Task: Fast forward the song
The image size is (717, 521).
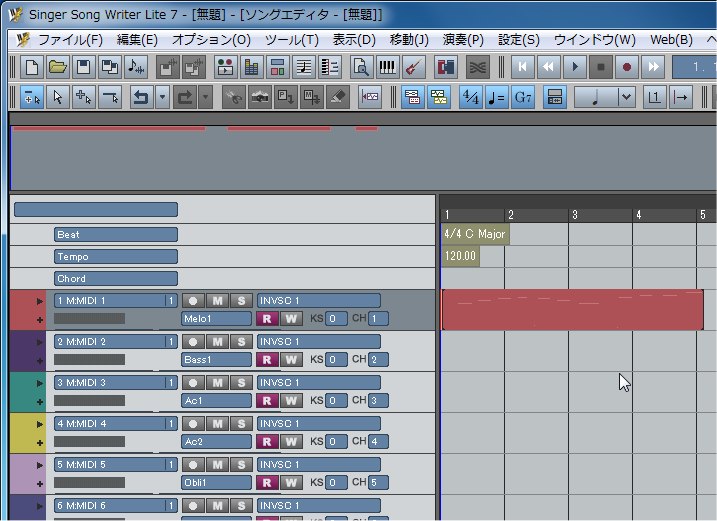Action: (x=653, y=67)
